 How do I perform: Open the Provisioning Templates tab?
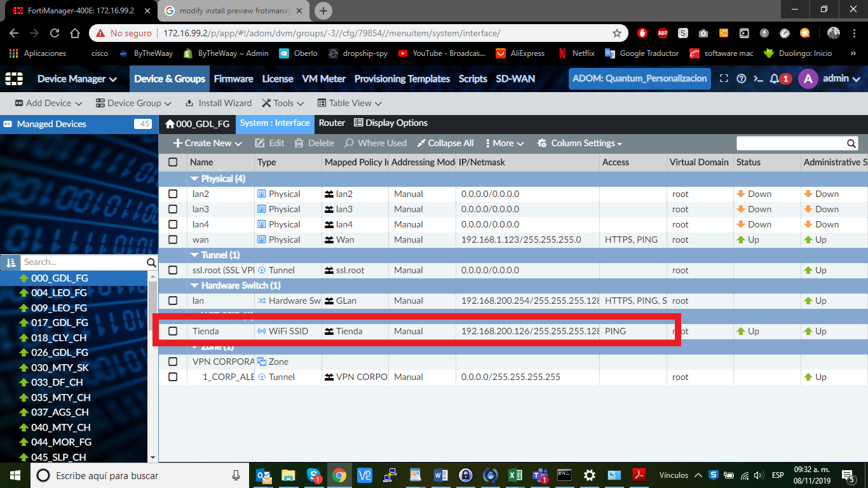click(x=402, y=79)
